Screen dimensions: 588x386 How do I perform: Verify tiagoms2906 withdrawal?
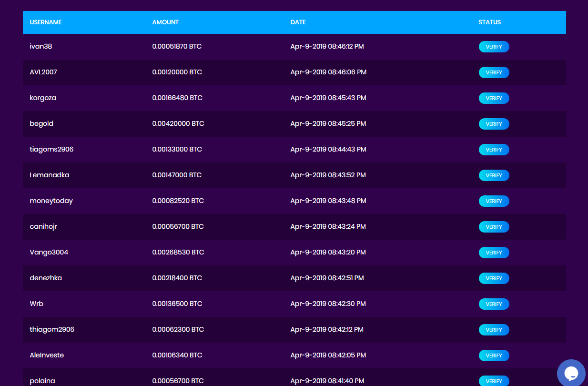tap(494, 150)
